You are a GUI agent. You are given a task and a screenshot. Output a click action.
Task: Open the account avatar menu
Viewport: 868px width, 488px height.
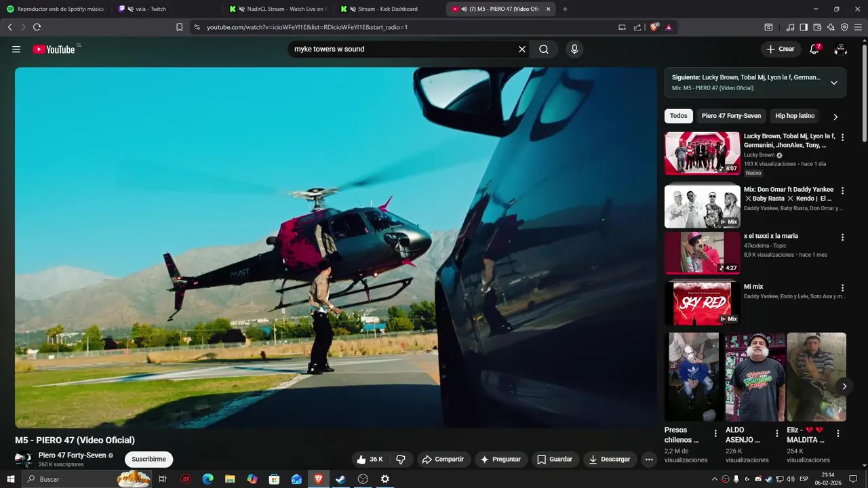840,49
